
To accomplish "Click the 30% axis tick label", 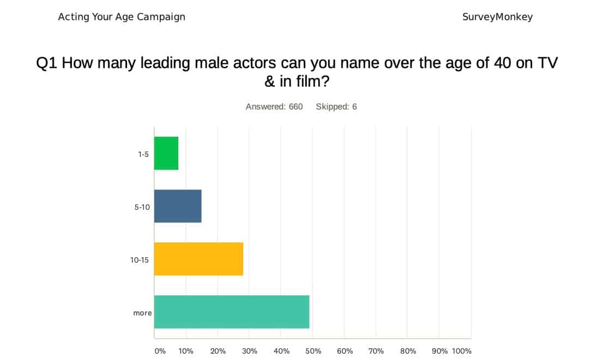I will (249, 351).
